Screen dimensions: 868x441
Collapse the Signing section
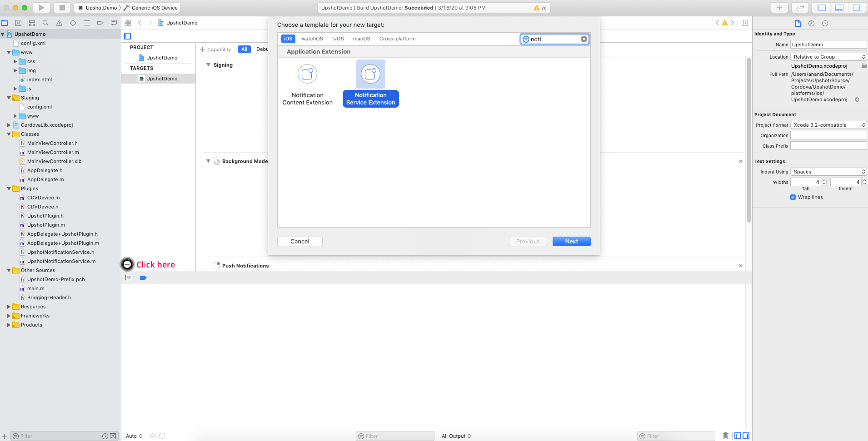(208, 65)
